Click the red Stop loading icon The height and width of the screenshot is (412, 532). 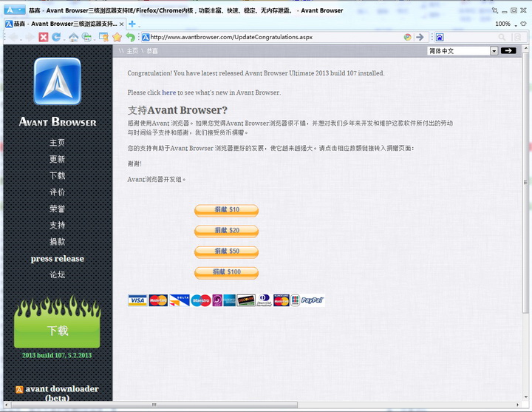(44, 37)
